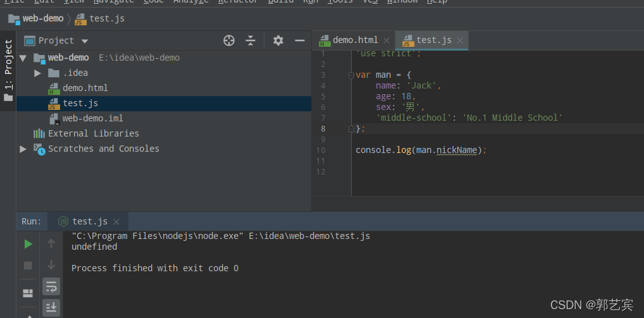The image size is (644, 318).
Task: Navigate up the stack trace arrow
Action: click(x=51, y=244)
